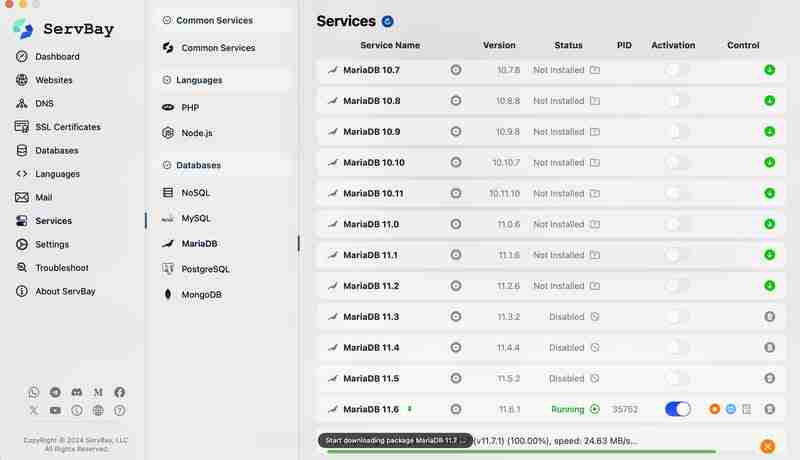Open the YouTube icon in the sidebar footer

[x=55, y=410]
